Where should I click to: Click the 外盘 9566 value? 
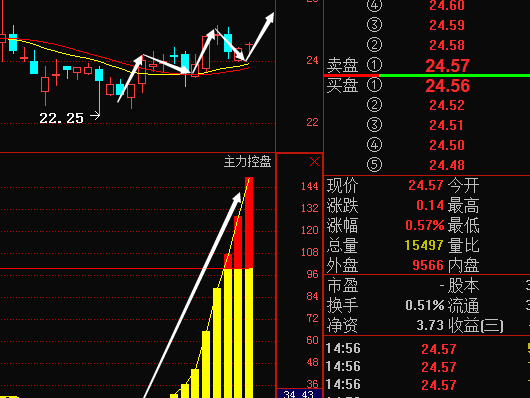coord(428,265)
